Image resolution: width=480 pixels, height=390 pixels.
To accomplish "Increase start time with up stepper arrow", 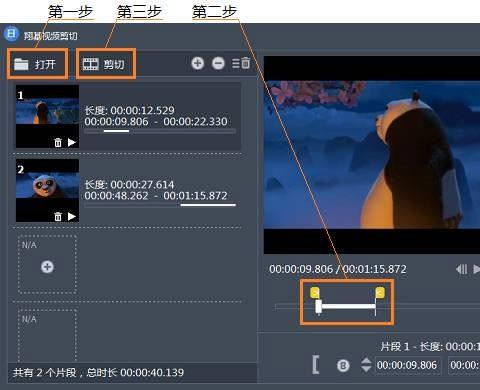I will tap(366, 361).
